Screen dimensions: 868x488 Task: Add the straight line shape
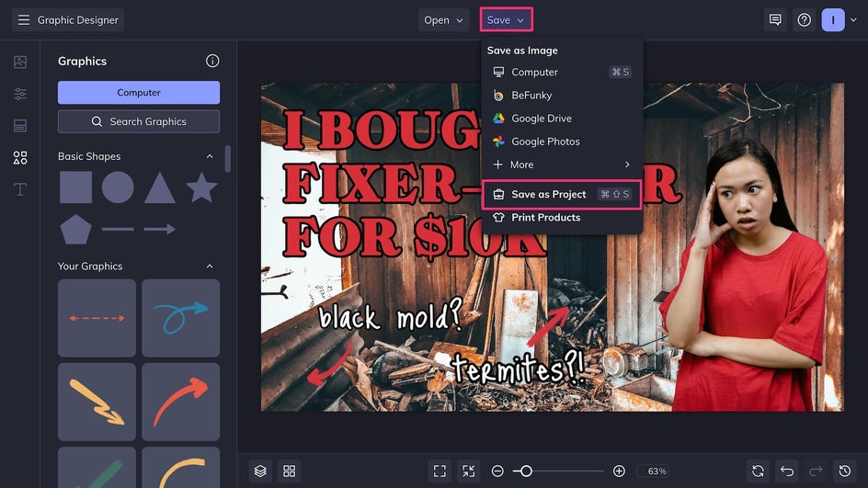(118, 229)
